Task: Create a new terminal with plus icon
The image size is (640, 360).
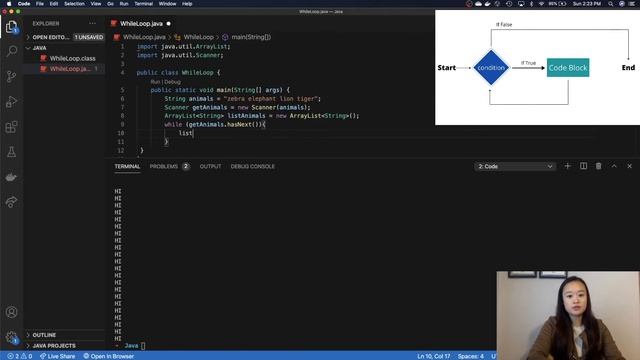Action: tap(567, 166)
